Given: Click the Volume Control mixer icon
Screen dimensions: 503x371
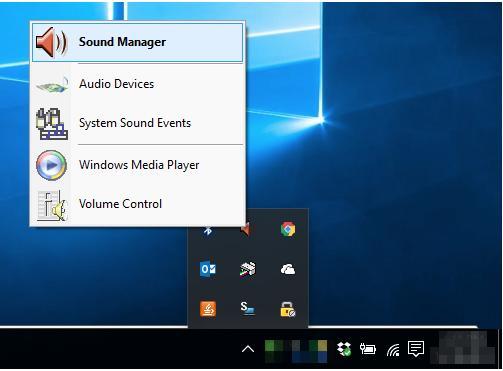Looking at the screenshot, I should [x=52, y=205].
